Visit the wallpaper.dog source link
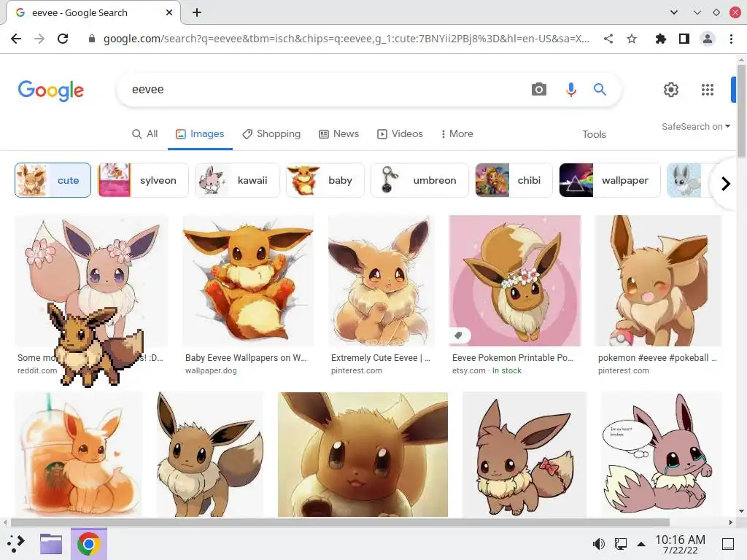 tap(211, 370)
